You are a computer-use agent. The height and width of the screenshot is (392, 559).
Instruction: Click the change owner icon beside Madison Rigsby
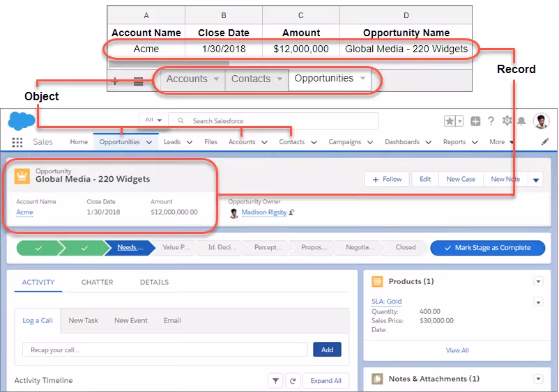pos(291,212)
